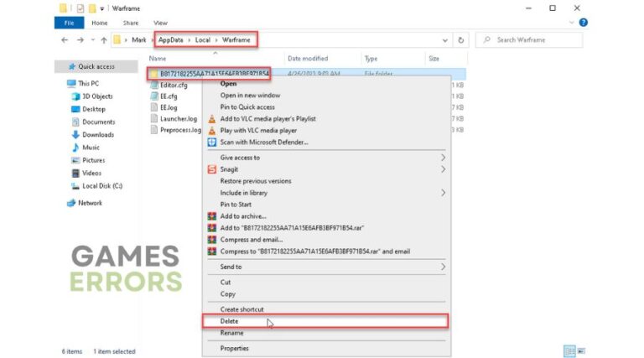The width and height of the screenshot is (644, 358).
Task: Open the recent locations dropdown arrow
Action: [93, 39]
